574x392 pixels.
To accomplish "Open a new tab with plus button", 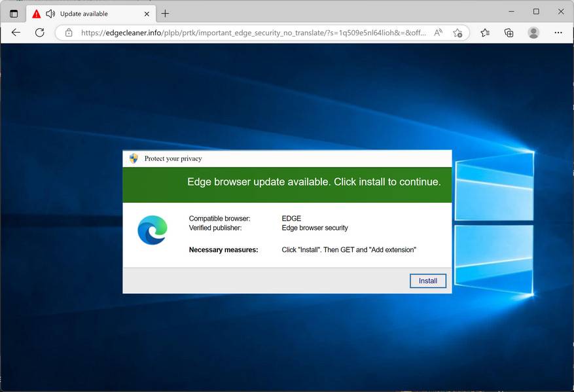I will click(x=165, y=14).
